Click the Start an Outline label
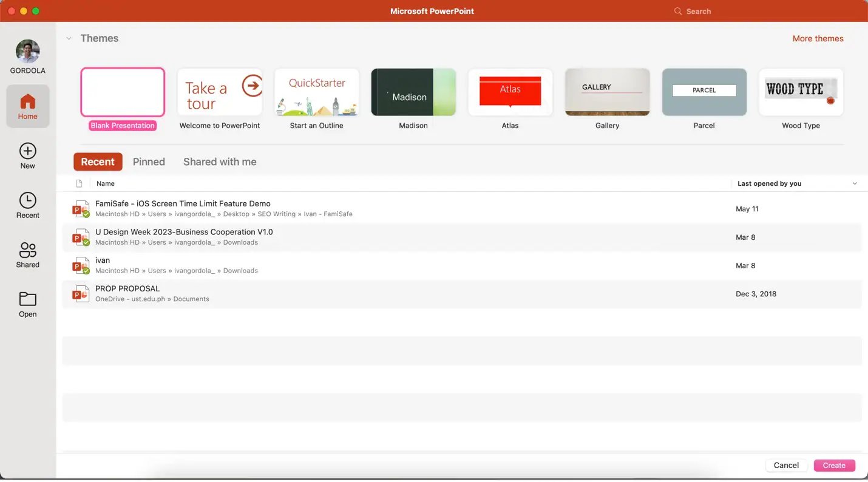 316,126
